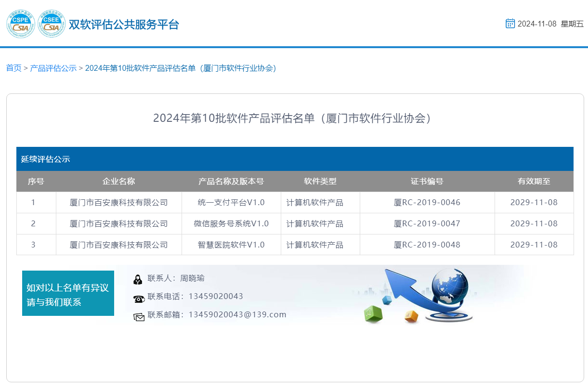Click the contact phone number 13459020043
Image resolution: width=588 pixels, height=390 pixels.
216,297
